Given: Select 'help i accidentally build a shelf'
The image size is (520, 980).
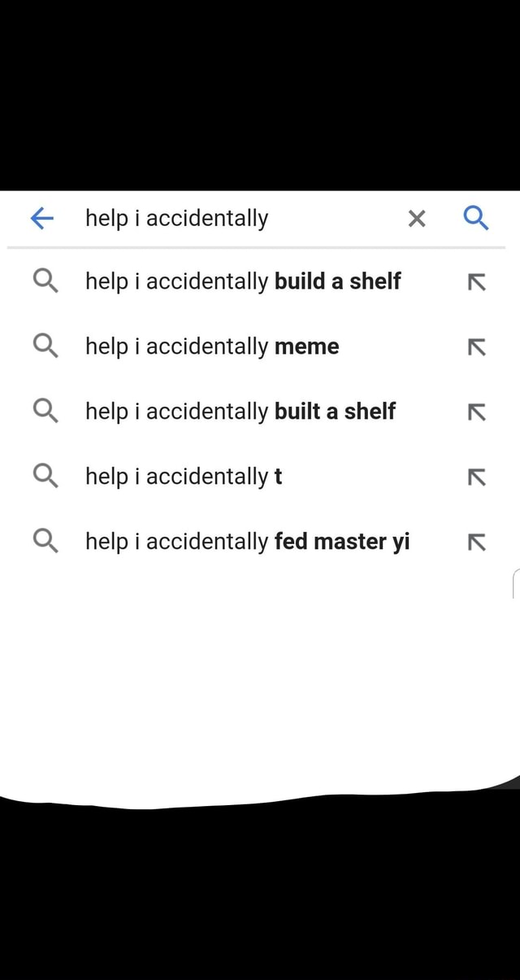Looking at the screenshot, I should (243, 281).
